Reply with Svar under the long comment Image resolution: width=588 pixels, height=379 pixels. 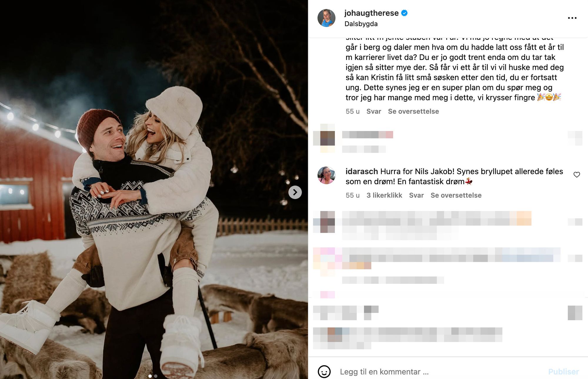(x=374, y=111)
